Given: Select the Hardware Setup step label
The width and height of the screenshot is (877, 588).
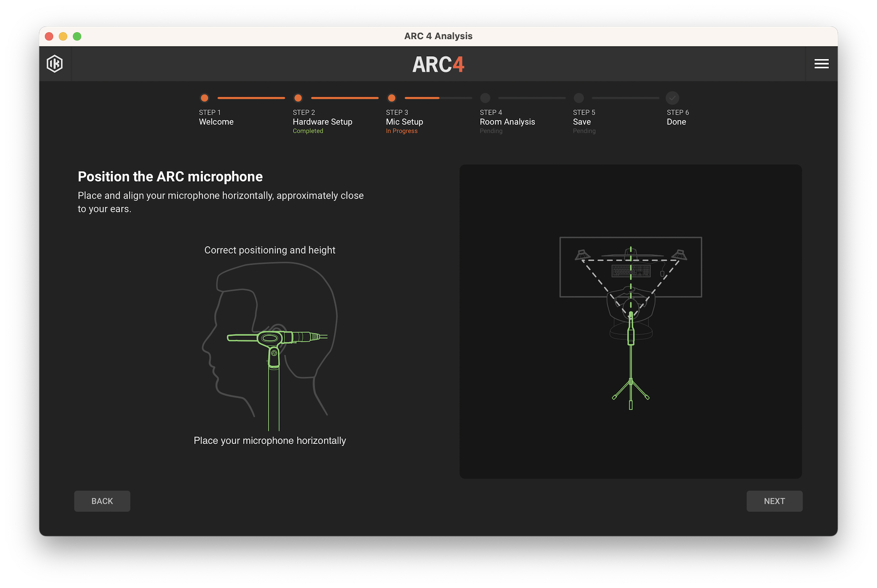Looking at the screenshot, I should pyautogui.click(x=322, y=122).
